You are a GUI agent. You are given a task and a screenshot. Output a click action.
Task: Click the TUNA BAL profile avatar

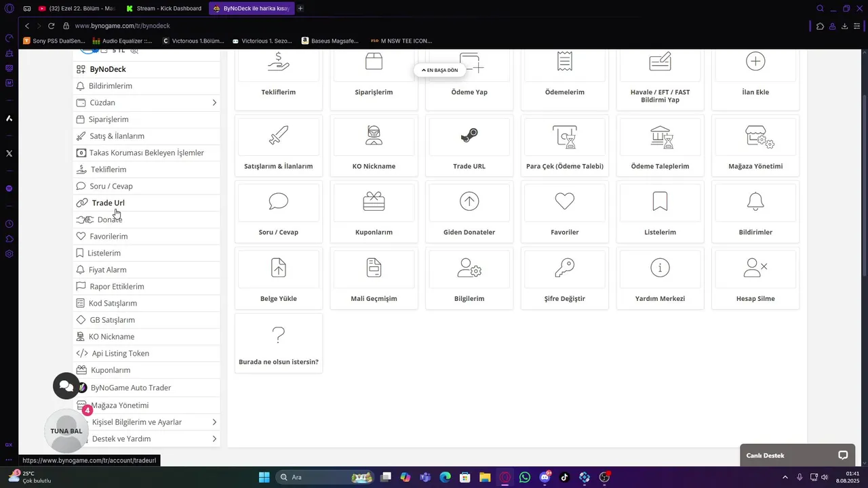(66, 431)
